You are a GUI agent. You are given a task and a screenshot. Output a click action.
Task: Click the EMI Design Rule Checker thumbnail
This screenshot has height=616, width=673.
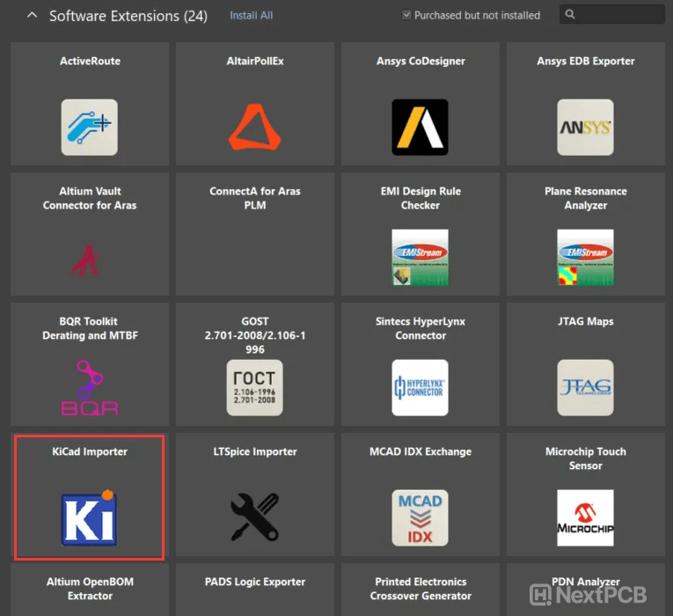(x=420, y=258)
